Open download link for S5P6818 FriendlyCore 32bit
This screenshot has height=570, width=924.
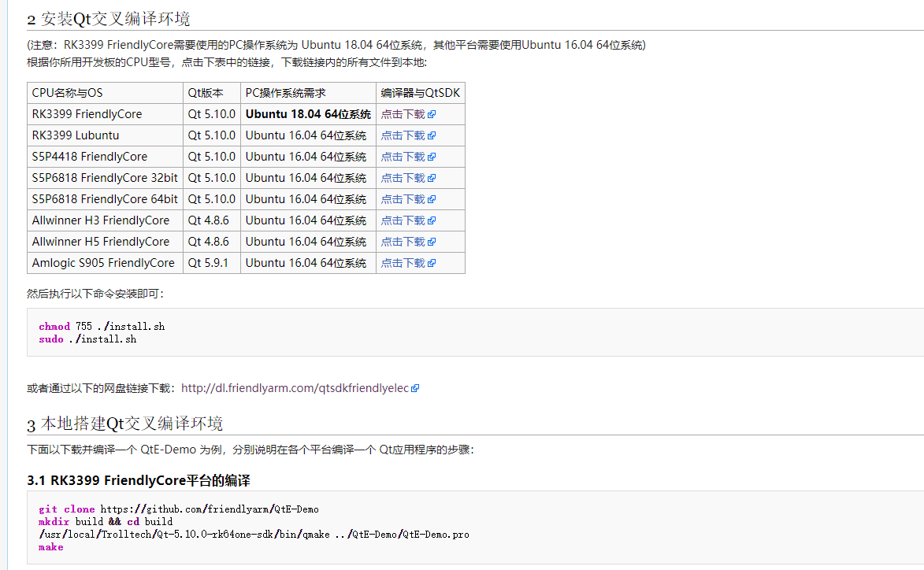(403, 178)
